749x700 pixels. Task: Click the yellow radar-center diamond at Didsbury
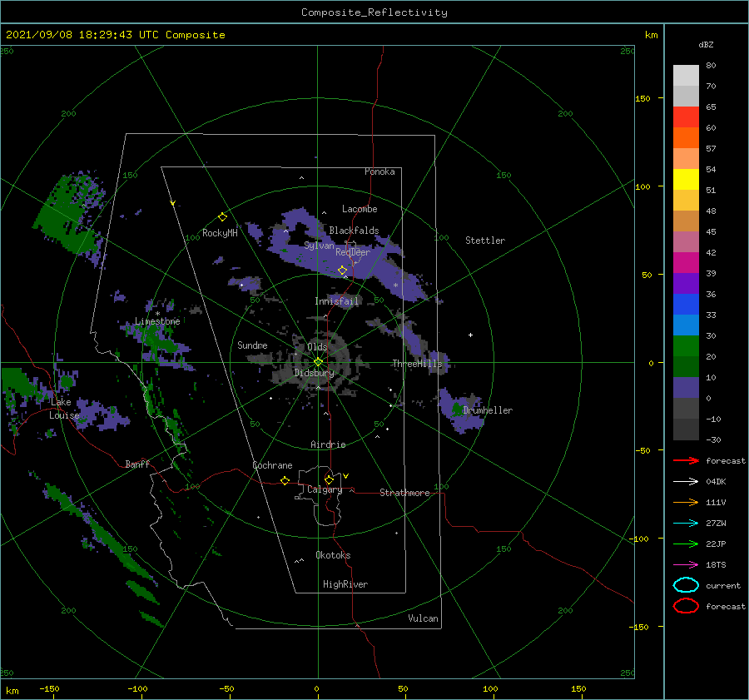pos(318,362)
